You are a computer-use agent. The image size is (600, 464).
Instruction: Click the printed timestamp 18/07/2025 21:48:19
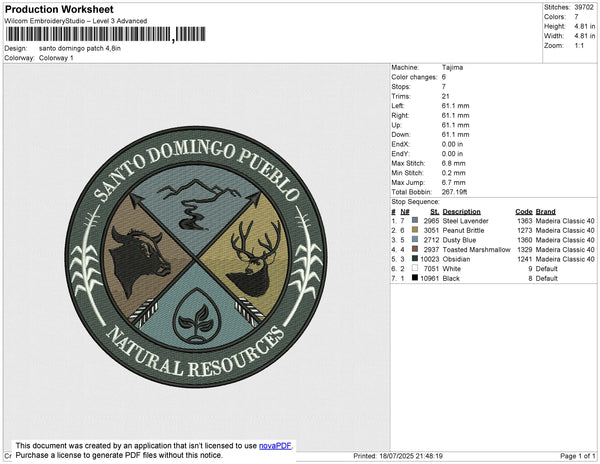411,456
